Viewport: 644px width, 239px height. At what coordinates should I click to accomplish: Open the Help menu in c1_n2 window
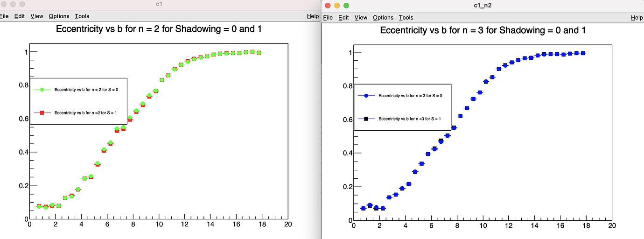click(x=637, y=18)
